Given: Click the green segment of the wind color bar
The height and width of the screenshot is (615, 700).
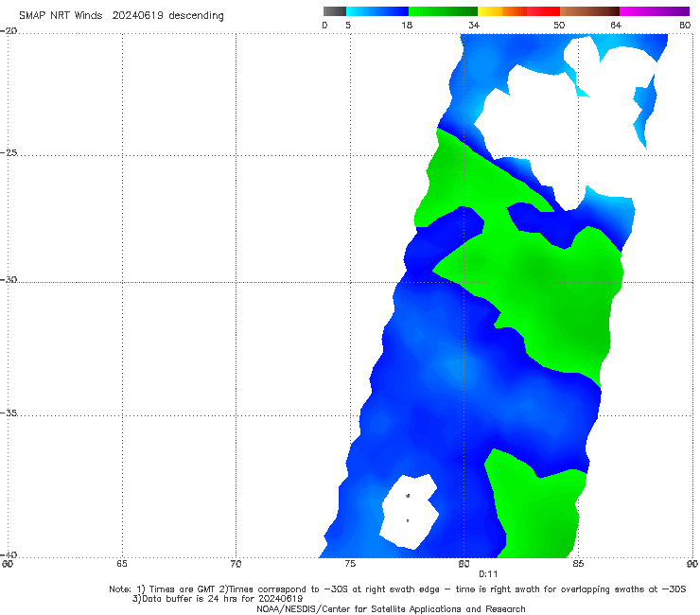Looking at the screenshot, I should pos(443,11).
